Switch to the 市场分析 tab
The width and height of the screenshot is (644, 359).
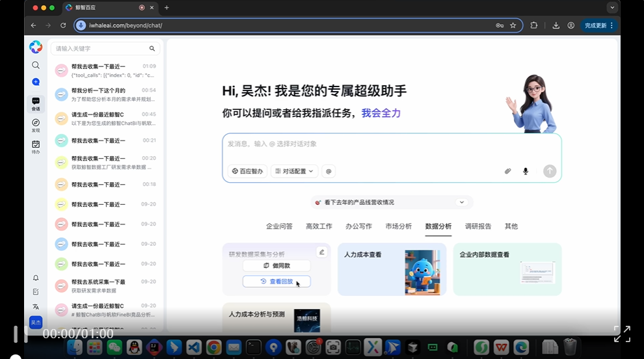398,226
